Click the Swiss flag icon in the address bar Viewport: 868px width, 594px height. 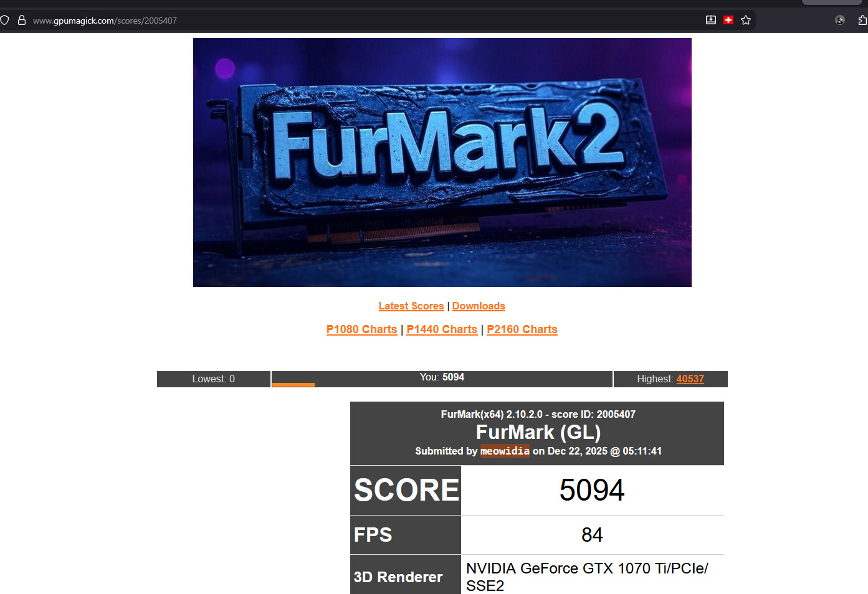(x=728, y=21)
